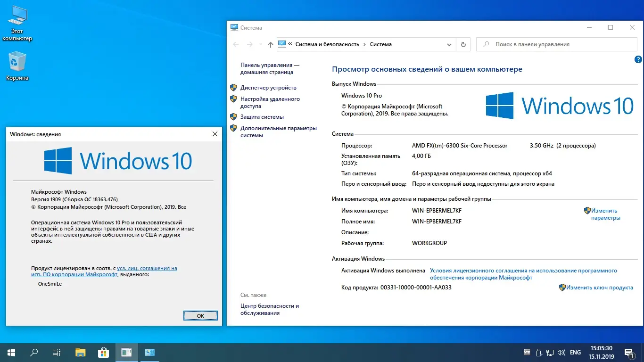This screenshot has width=644, height=362.
Task: Minimize the Система window
Action: (589, 28)
